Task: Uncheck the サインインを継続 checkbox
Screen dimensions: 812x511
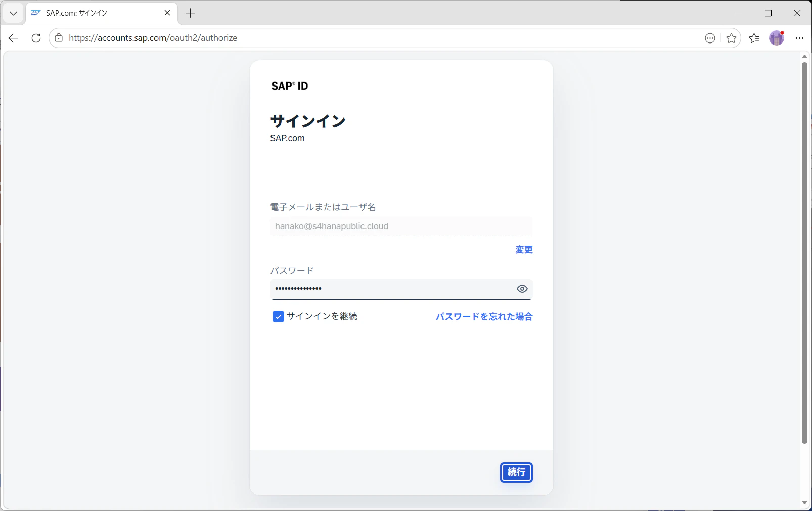Action: tap(278, 317)
